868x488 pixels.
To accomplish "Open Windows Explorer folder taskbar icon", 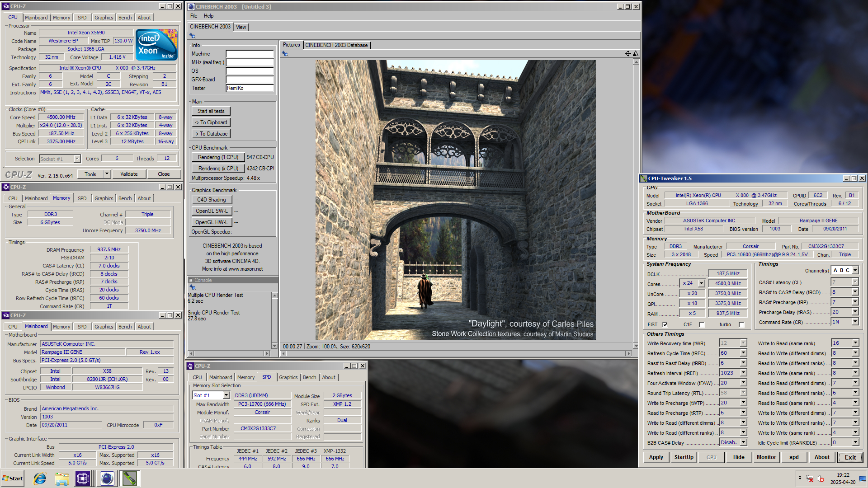I will [x=62, y=479].
